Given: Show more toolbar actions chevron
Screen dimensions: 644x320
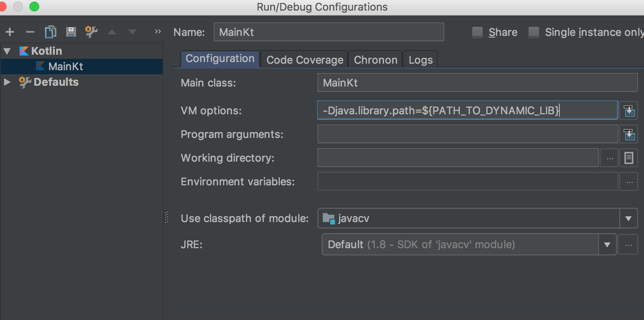Looking at the screenshot, I should (x=158, y=31).
